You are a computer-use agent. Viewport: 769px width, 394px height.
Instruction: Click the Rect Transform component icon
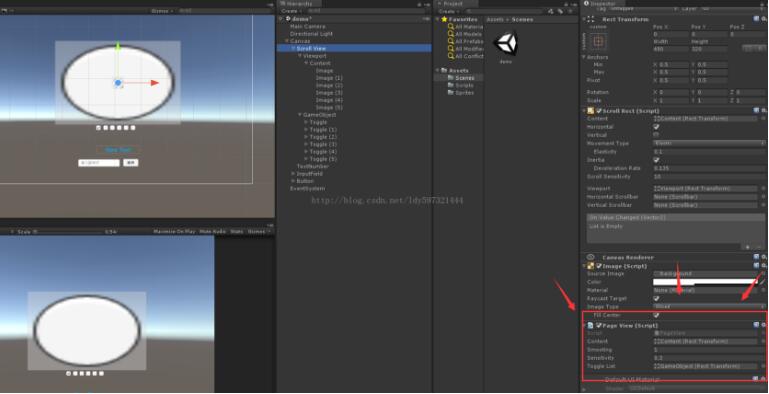[x=590, y=19]
